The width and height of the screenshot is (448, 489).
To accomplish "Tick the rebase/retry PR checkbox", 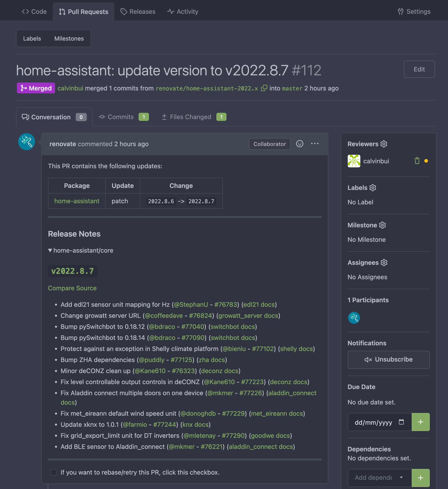I will click(x=54, y=472).
